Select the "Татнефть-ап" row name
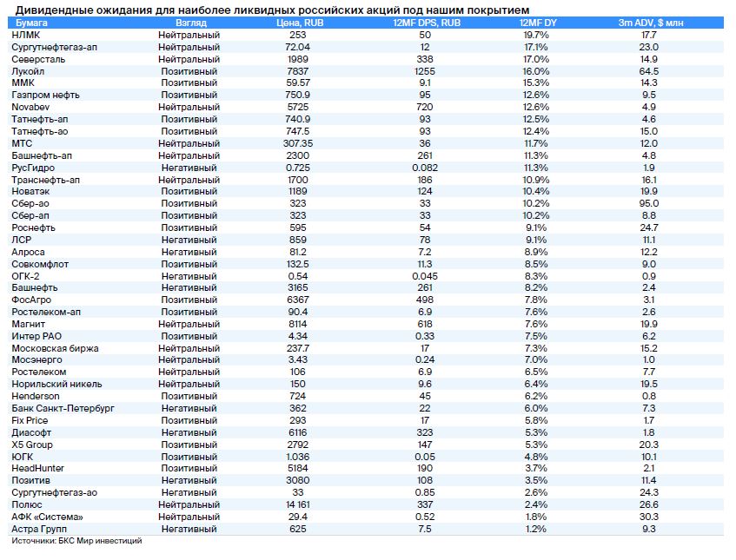Screen dimensions: 736x560 tap(40, 120)
